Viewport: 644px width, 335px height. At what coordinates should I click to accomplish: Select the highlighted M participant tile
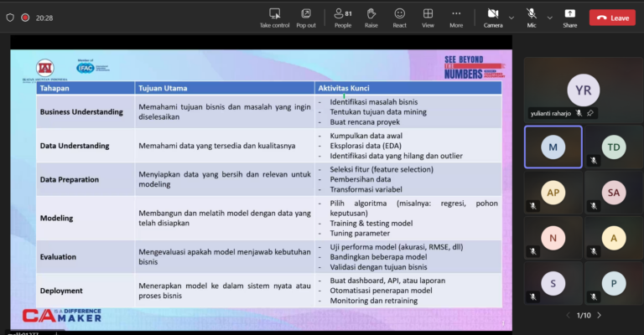553,147
